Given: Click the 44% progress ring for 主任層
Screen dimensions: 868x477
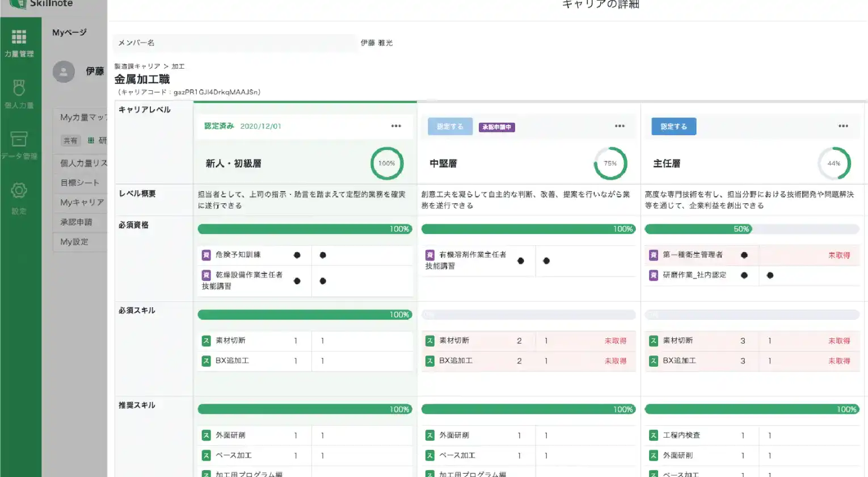Looking at the screenshot, I should 834,164.
